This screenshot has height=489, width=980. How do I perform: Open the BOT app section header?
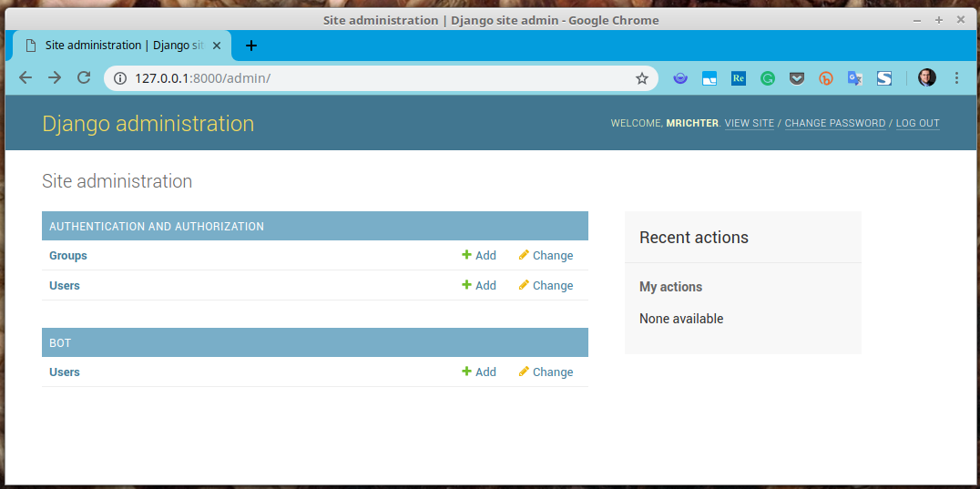(x=60, y=343)
